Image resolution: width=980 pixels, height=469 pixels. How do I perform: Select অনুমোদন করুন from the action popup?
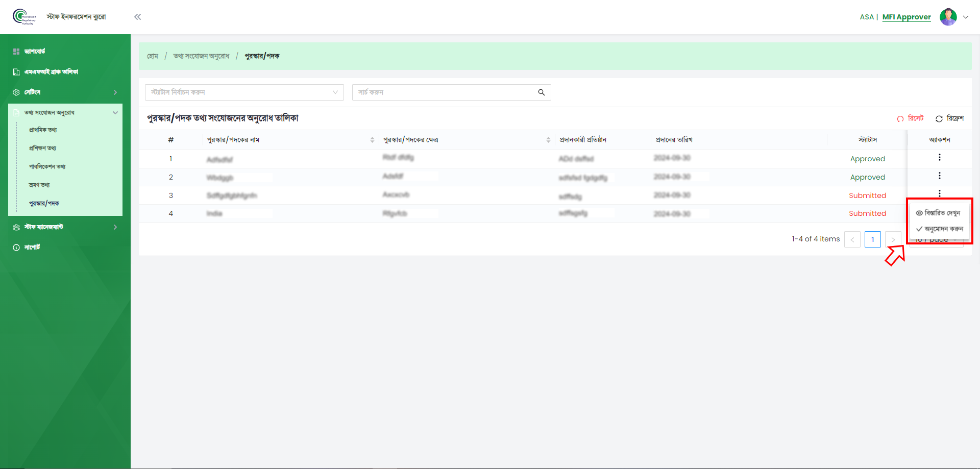[939, 229]
